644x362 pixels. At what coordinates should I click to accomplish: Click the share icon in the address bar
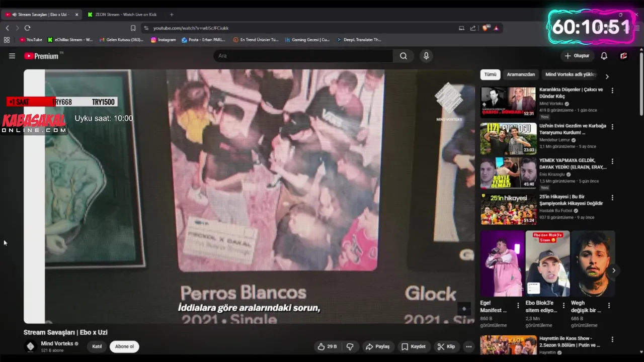pyautogui.click(x=473, y=28)
